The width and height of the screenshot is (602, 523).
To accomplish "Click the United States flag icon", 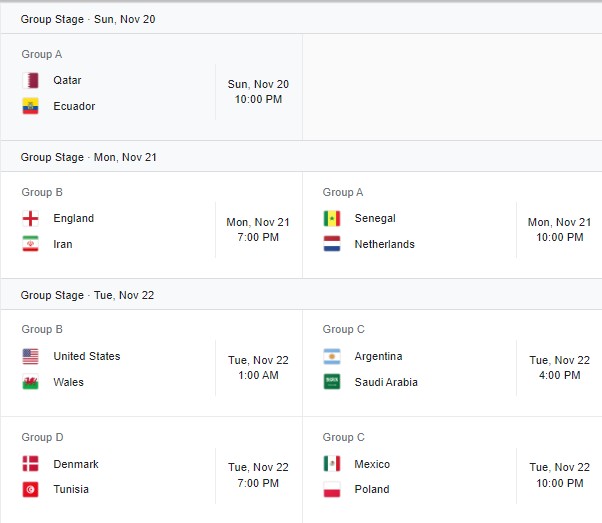I will 31,357.
